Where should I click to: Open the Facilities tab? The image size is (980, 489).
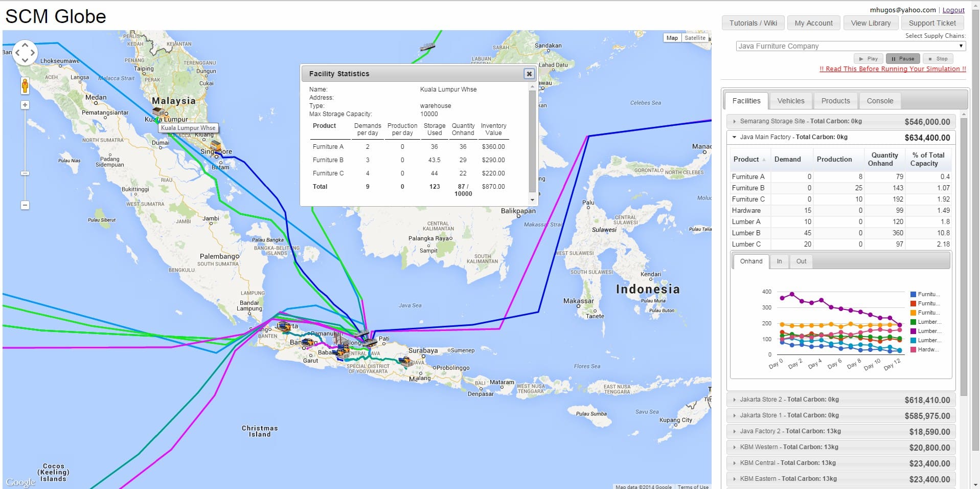coord(746,101)
